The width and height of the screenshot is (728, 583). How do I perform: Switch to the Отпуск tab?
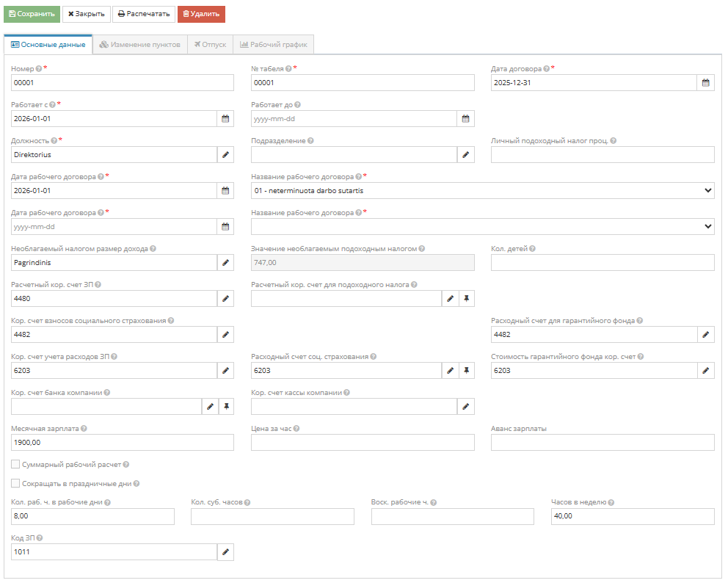tap(210, 45)
